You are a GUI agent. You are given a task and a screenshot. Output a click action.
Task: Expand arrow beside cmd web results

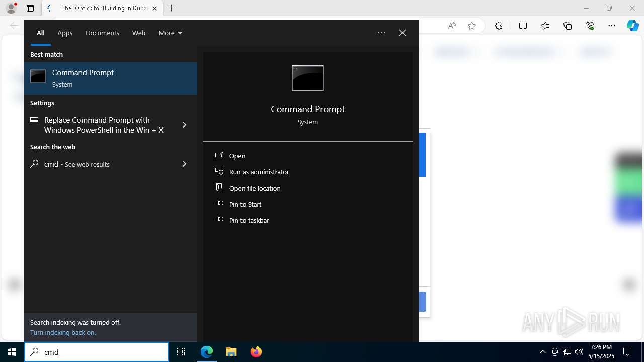(184, 164)
